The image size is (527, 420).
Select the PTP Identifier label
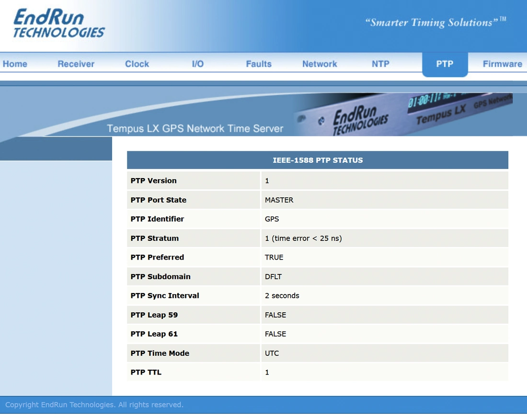coord(157,219)
